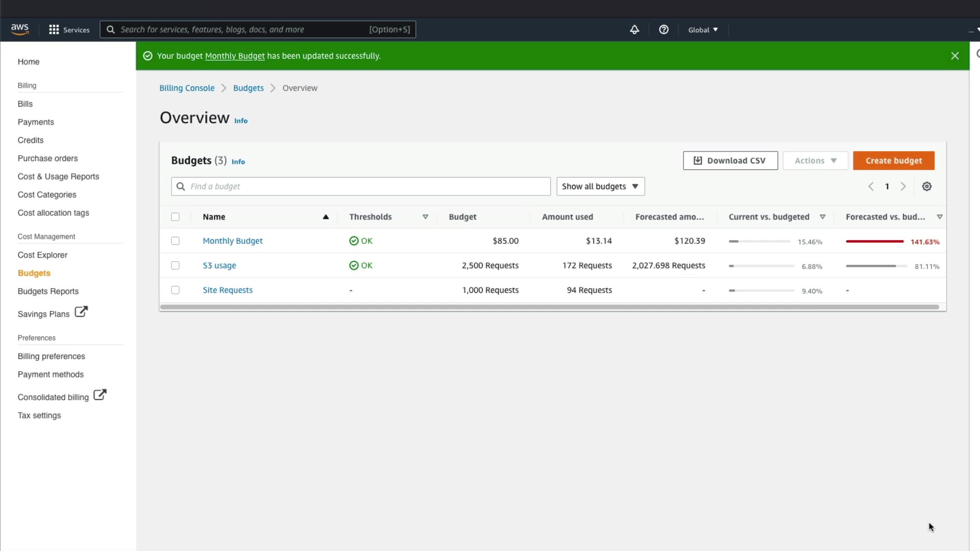This screenshot has width=980, height=551.
Task: Go to next page of budgets
Action: click(903, 186)
